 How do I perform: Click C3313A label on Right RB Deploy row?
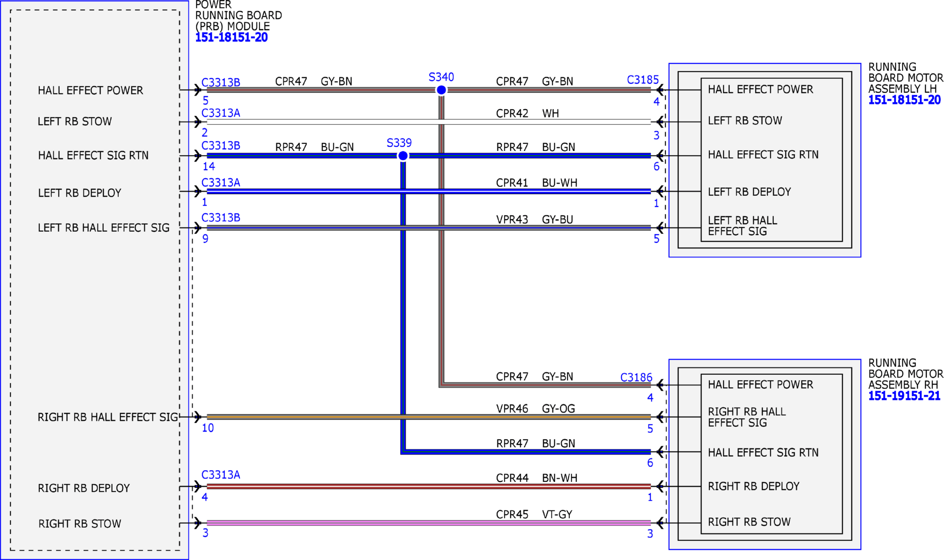click(x=221, y=475)
